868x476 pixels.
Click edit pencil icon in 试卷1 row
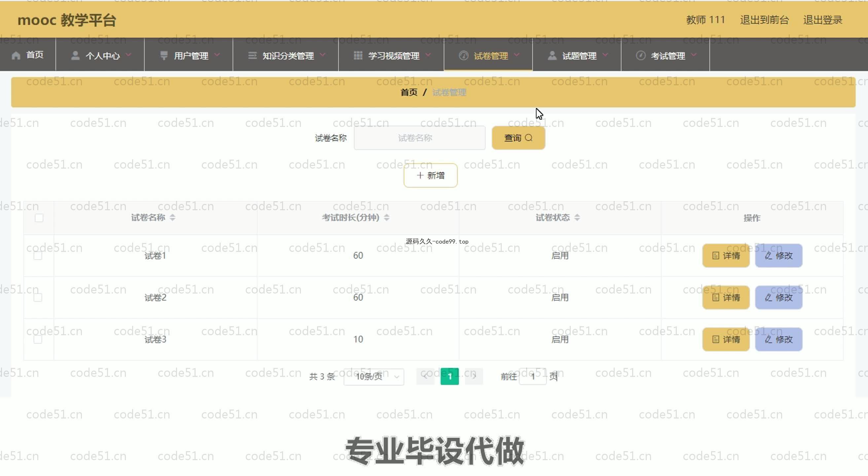point(768,256)
